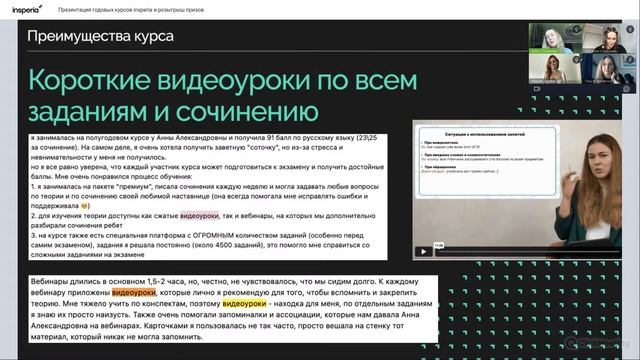Click heading 'Короткие видеоуроки по всем'
The height and width of the screenshot is (360, 640).
[x=223, y=80]
